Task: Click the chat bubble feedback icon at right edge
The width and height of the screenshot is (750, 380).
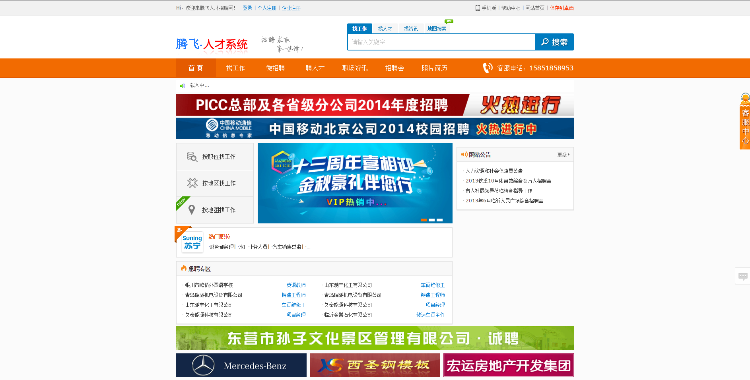Action: tap(743, 276)
